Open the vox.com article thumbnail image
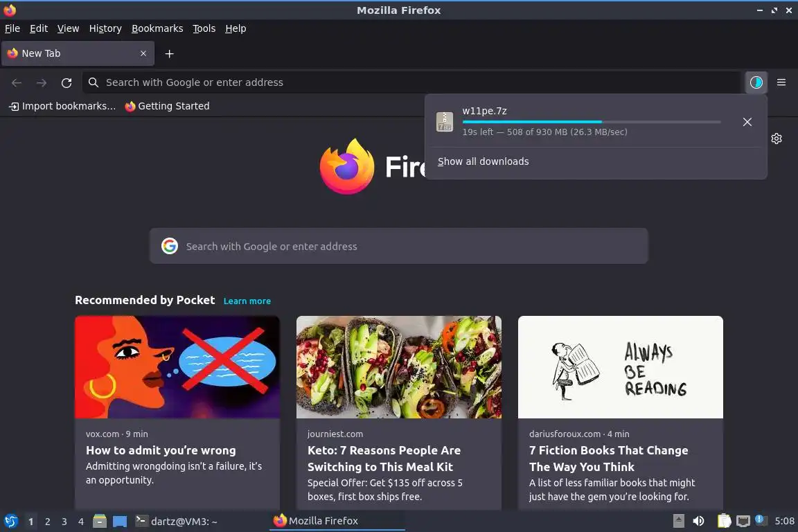 tap(177, 367)
